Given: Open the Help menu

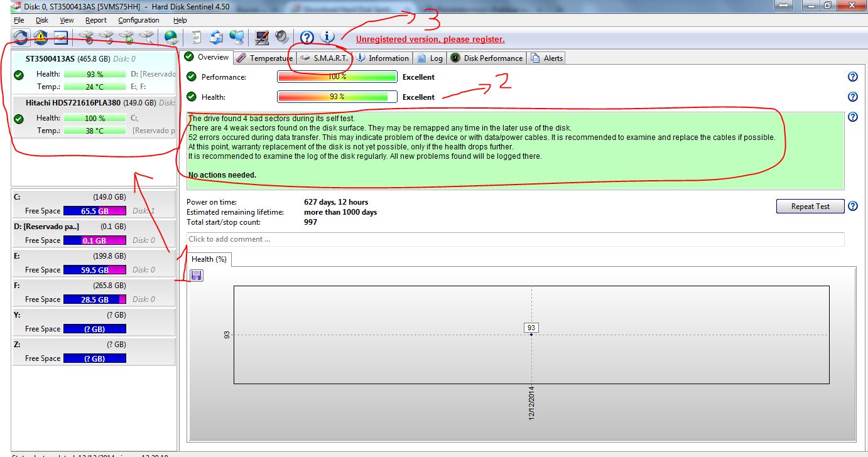Looking at the screenshot, I should tap(180, 20).
